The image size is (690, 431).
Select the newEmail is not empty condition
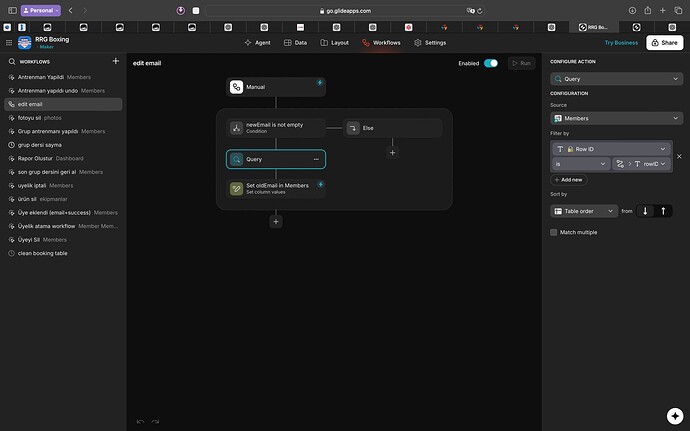(276, 128)
